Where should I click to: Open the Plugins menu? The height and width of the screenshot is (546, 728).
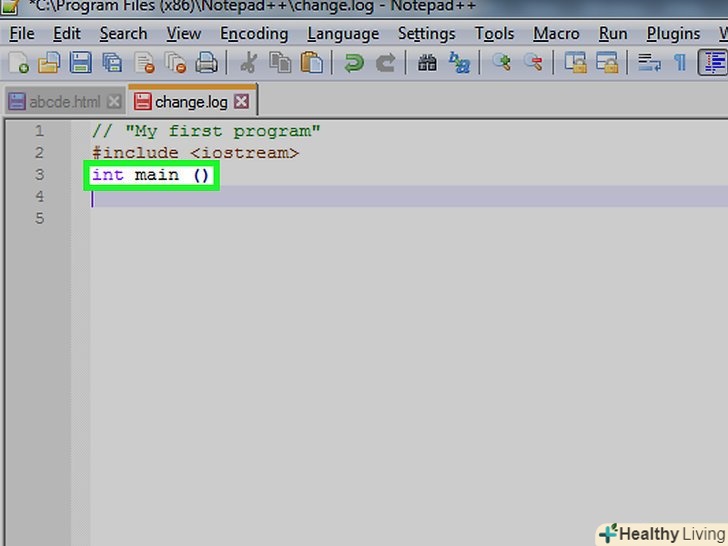(673, 34)
